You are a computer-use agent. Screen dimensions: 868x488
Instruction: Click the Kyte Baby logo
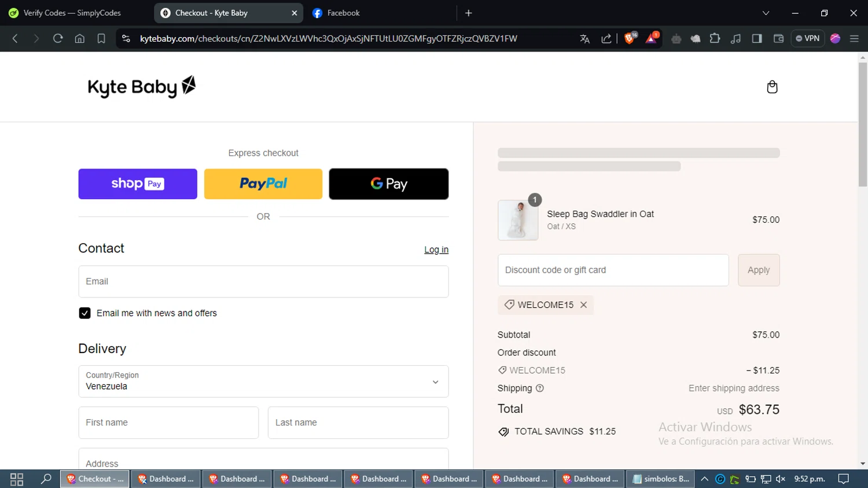tap(142, 87)
